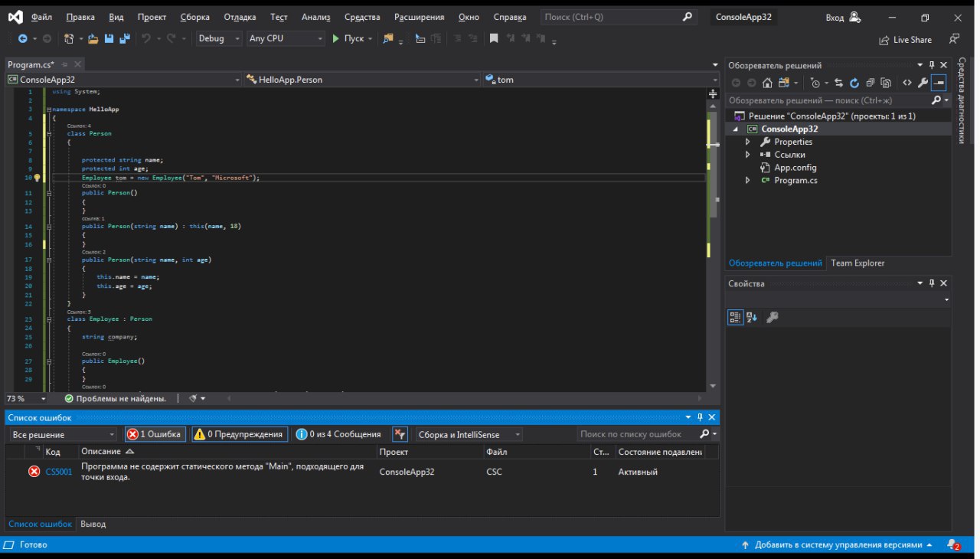Open the Средства диагностики side tab
Image resolution: width=980 pixels, height=559 pixels.
tap(962, 100)
